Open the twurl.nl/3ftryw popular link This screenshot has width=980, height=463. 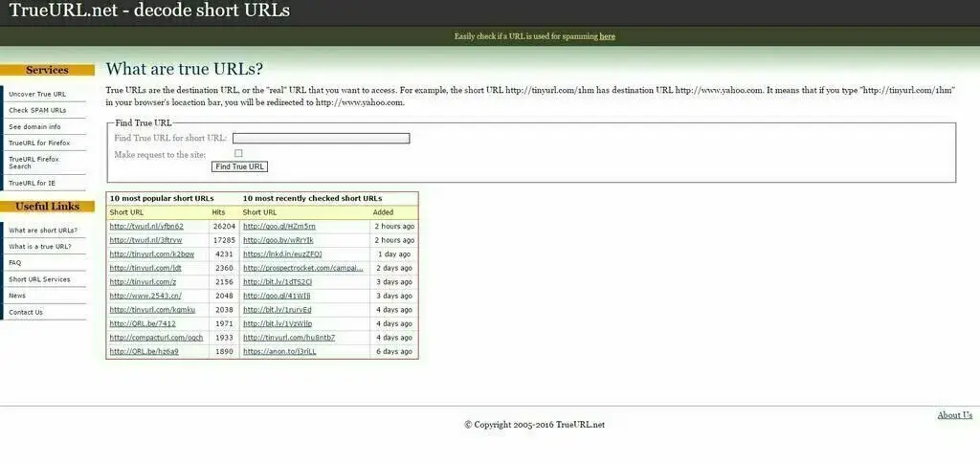[x=145, y=240]
